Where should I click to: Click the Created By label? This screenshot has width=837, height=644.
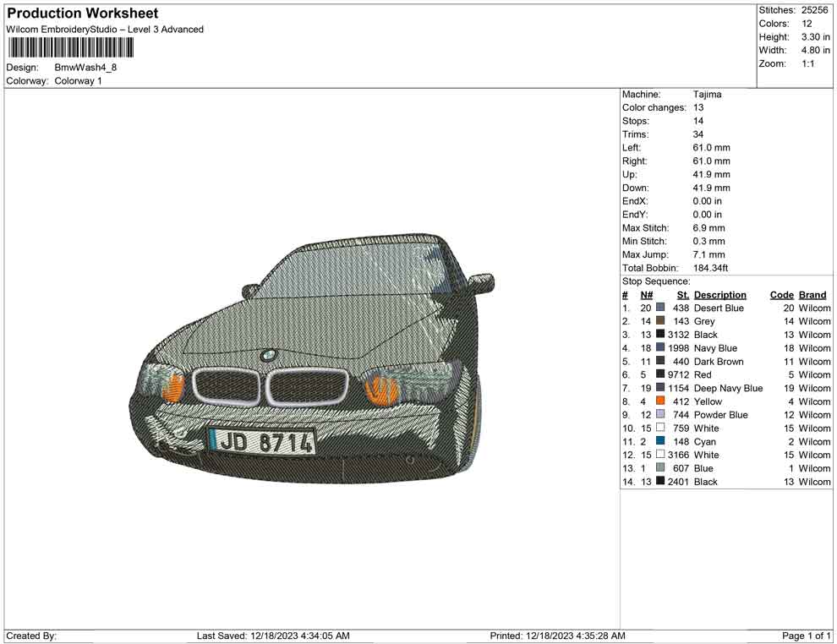click(x=31, y=636)
